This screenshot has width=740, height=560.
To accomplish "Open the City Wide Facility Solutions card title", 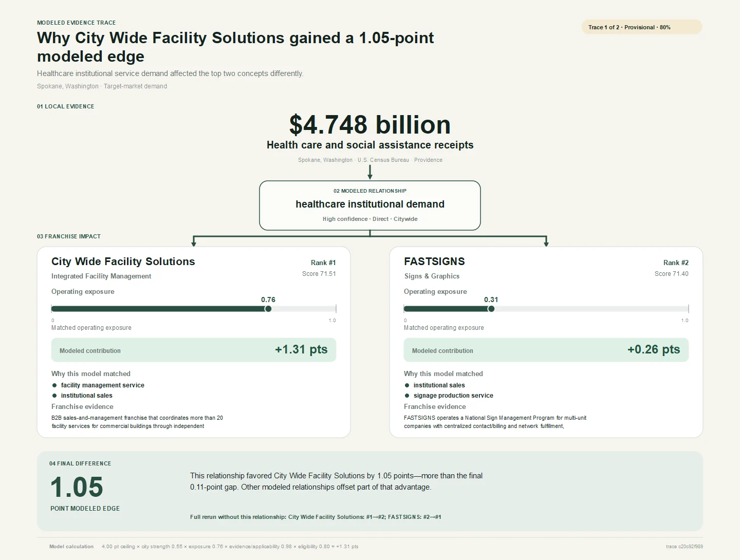I will coord(123,262).
